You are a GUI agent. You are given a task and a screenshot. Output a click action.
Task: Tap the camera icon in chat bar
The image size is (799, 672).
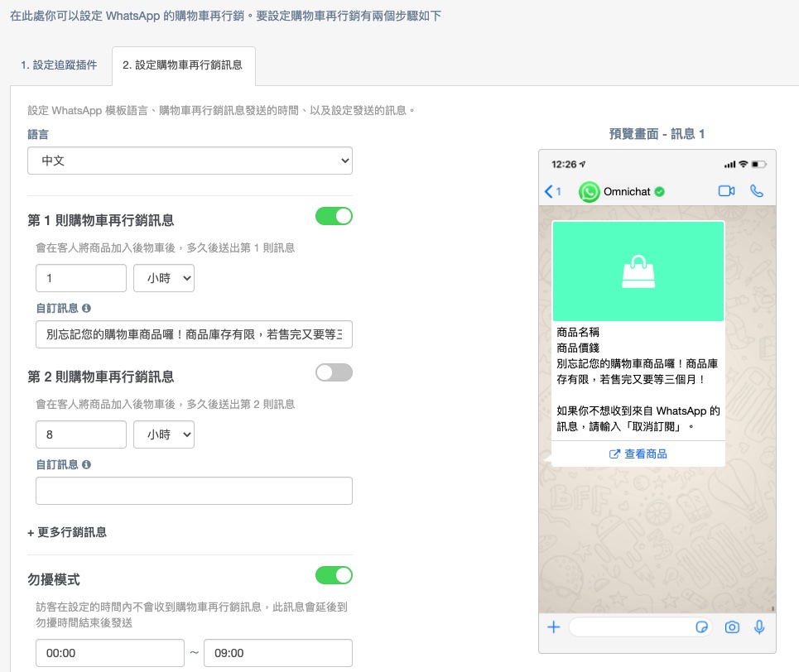[x=732, y=627]
